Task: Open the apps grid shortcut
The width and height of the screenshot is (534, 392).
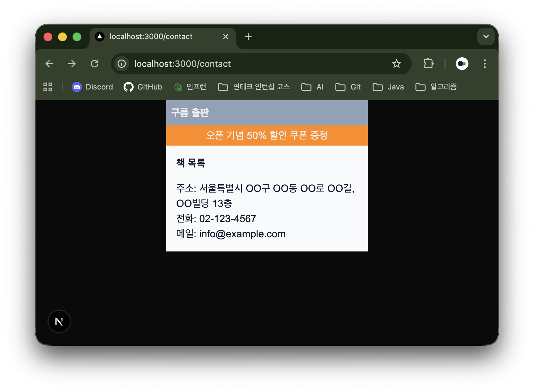Action: coord(48,87)
